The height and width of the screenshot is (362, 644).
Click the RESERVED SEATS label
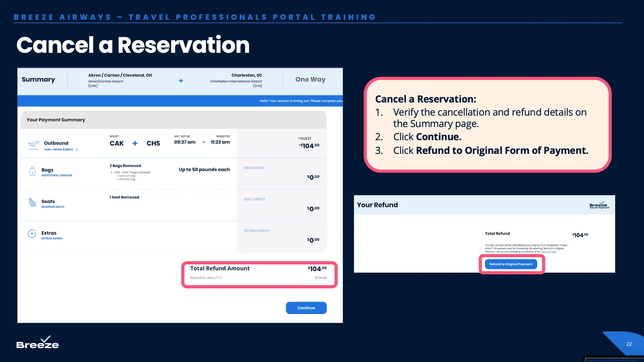[x=53, y=207]
